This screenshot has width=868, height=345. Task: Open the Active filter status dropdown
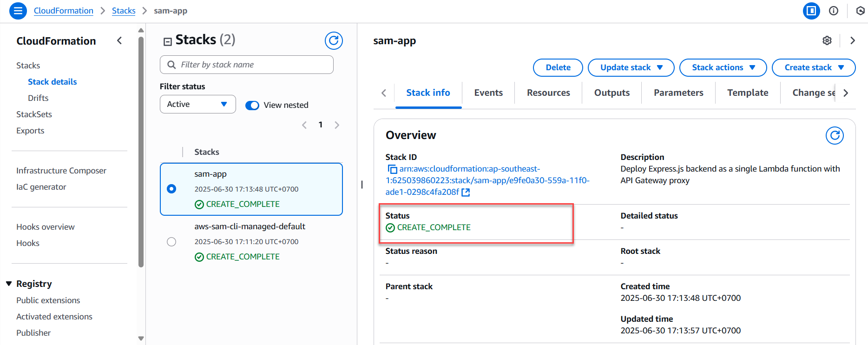click(x=198, y=104)
